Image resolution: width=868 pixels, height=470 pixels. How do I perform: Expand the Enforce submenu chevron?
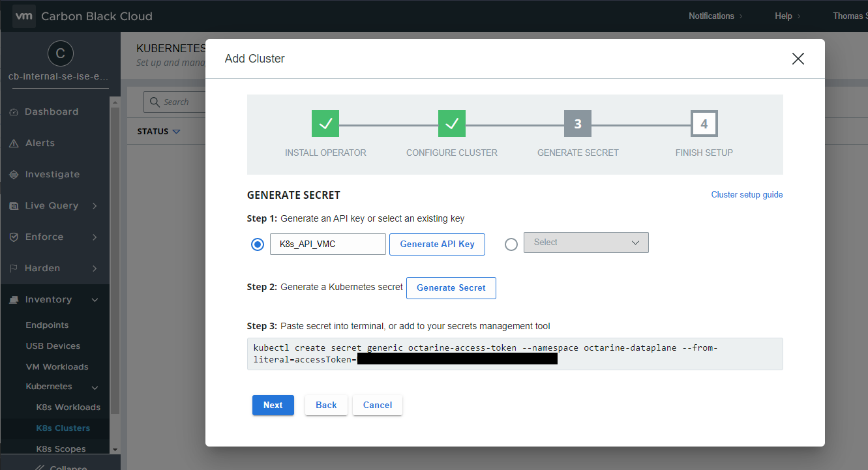click(x=95, y=237)
